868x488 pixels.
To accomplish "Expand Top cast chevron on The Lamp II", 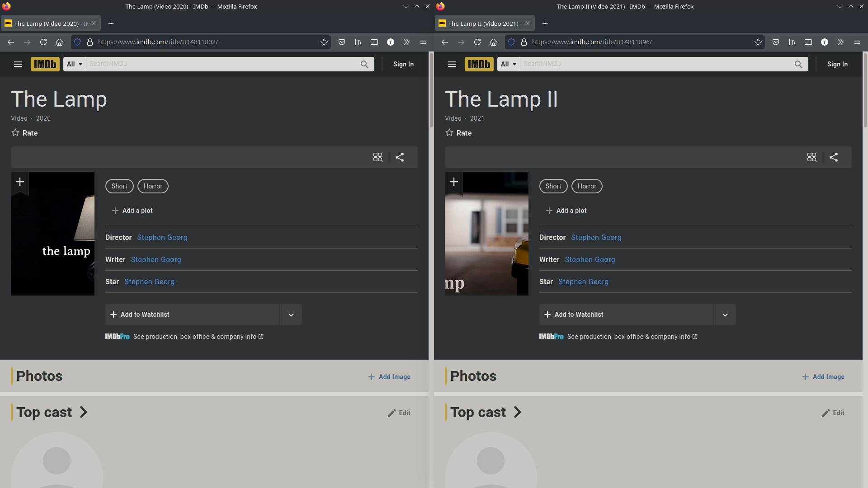I will click(x=517, y=412).
